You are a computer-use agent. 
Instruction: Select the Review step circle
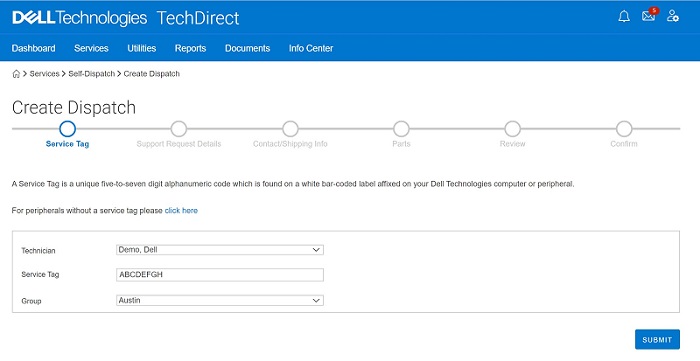tap(512, 129)
